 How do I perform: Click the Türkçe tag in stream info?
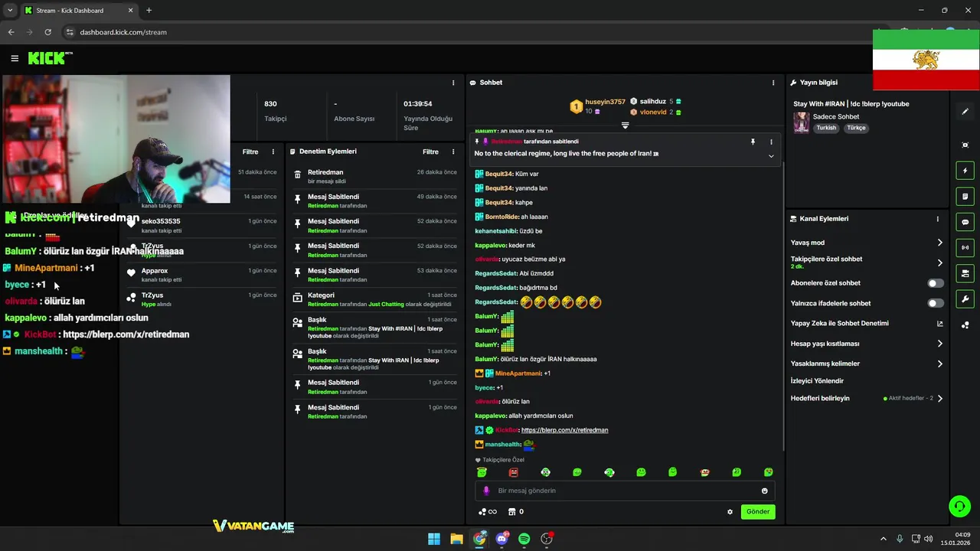point(856,128)
